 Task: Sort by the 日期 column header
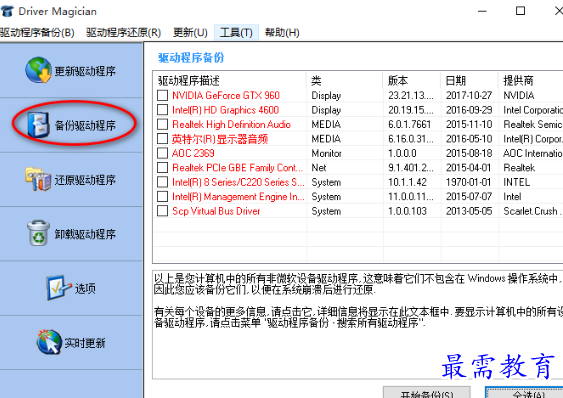click(470, 80)
